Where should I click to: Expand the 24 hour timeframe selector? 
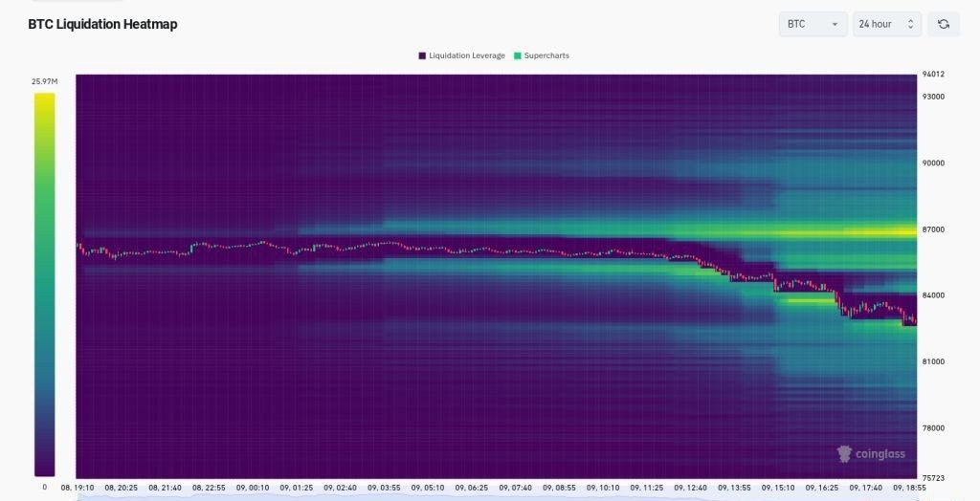[886, 24]
